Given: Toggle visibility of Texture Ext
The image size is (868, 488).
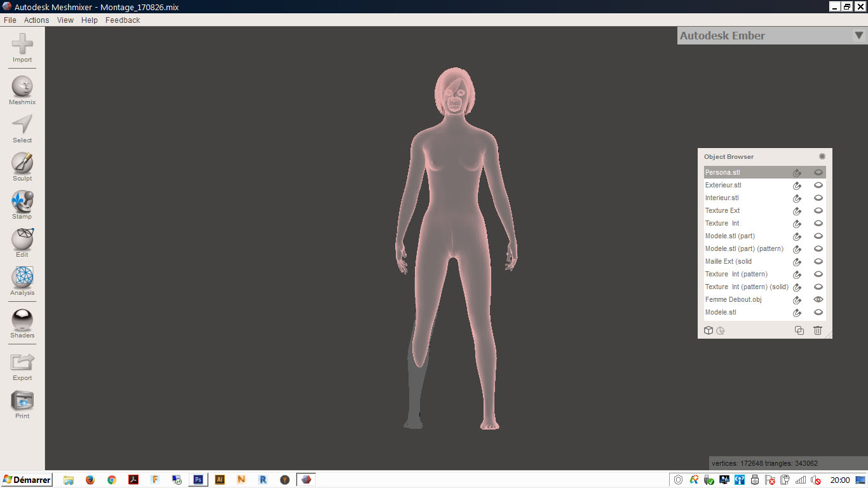Looking at the screenshot, I should [818, 210].
